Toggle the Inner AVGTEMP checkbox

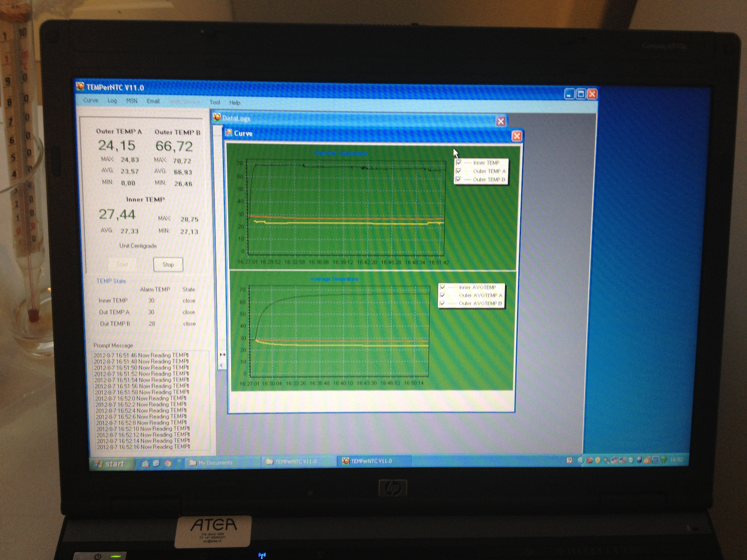[442, 287]
